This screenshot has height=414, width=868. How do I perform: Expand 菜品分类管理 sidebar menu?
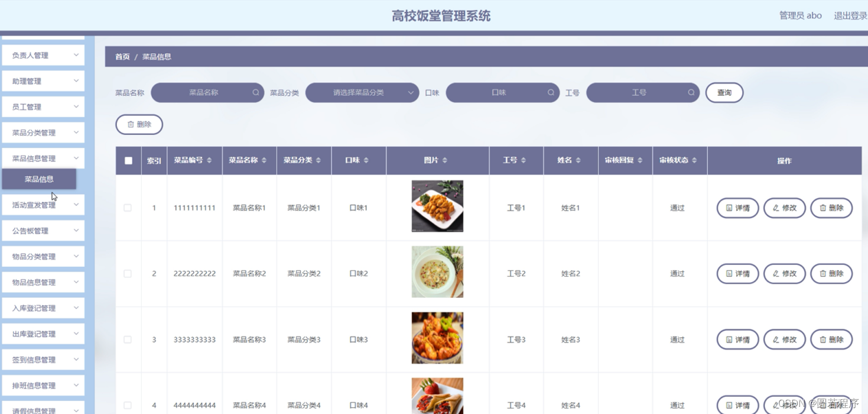click(43, 132)
